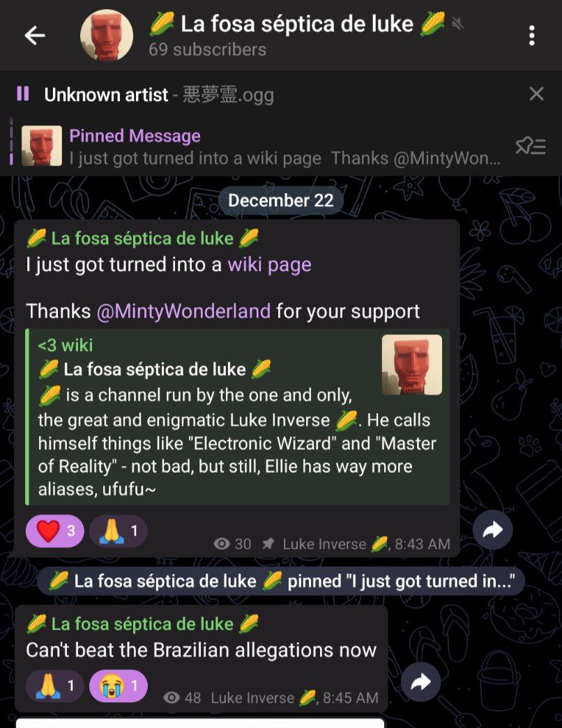Open the Pinned Message banner

pyautogui.click(x=260, y=147)
